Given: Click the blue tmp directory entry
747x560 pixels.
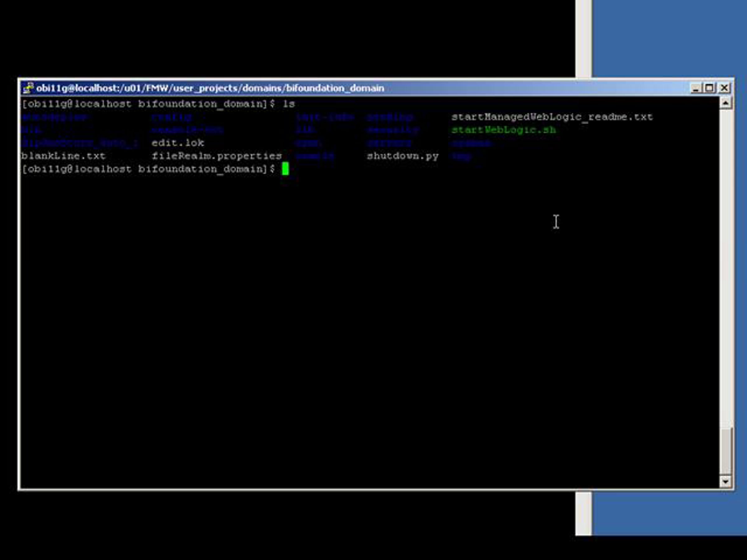Looking at the screenshot, I should click(461, 156).
